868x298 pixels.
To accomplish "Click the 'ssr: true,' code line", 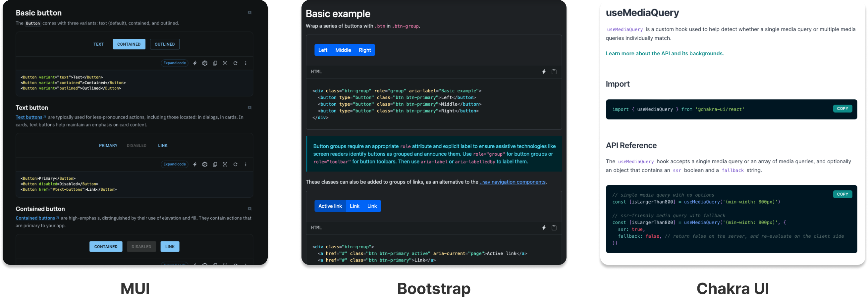I will (x=631, y=229).
